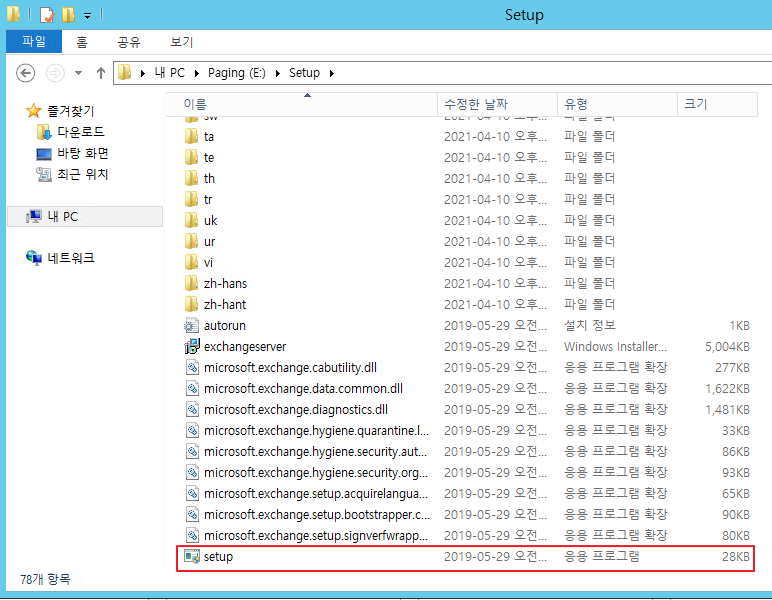Select the zh-hant folder icon
The width and height of the screenshot is (772, 600).
point(191,305)
